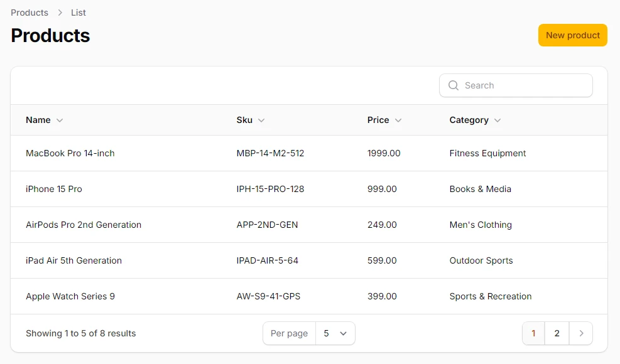620x364 pixels.
Task: Click SKU APP-2ND-GEN
Action: click(267, 225)
